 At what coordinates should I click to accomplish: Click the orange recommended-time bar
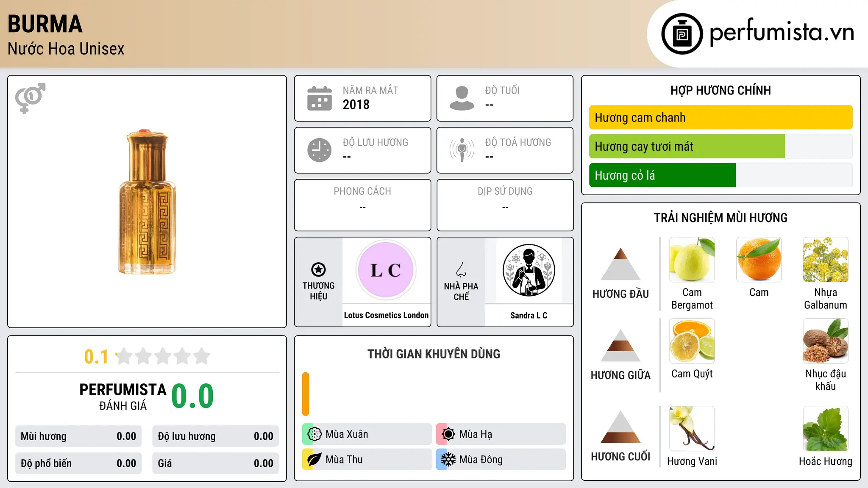pyautogui.click(x=306, y=394)
